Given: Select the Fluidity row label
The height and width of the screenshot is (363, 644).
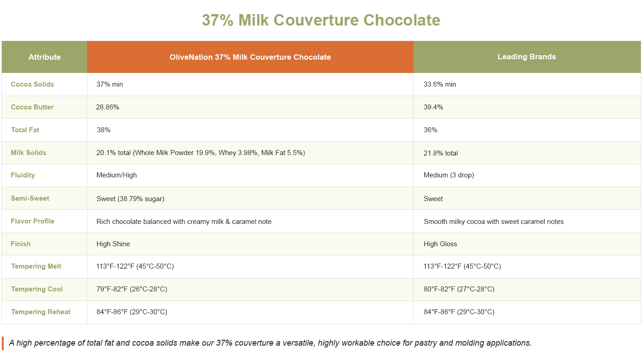Looking at the screenshot, I should pyautogui.click(x=23, y=175).
